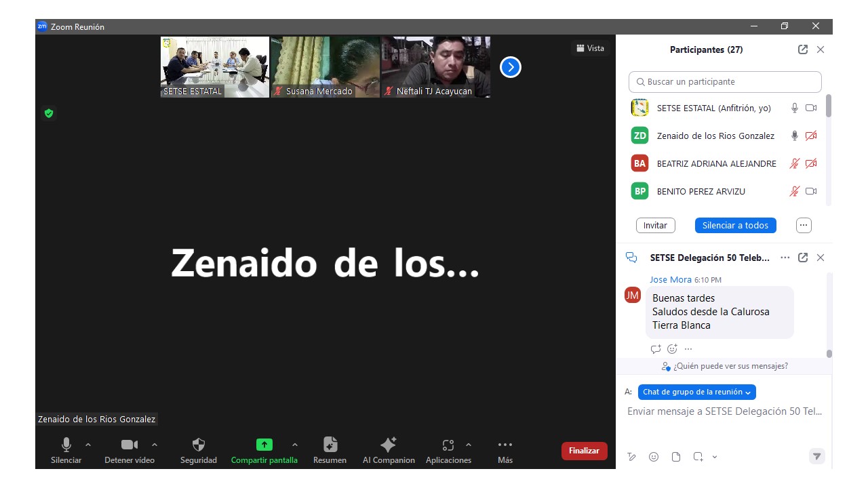The width and height of the screenshot is (868, 488).
Task: Click Silenciar a todos button
Action: [735, 225]
